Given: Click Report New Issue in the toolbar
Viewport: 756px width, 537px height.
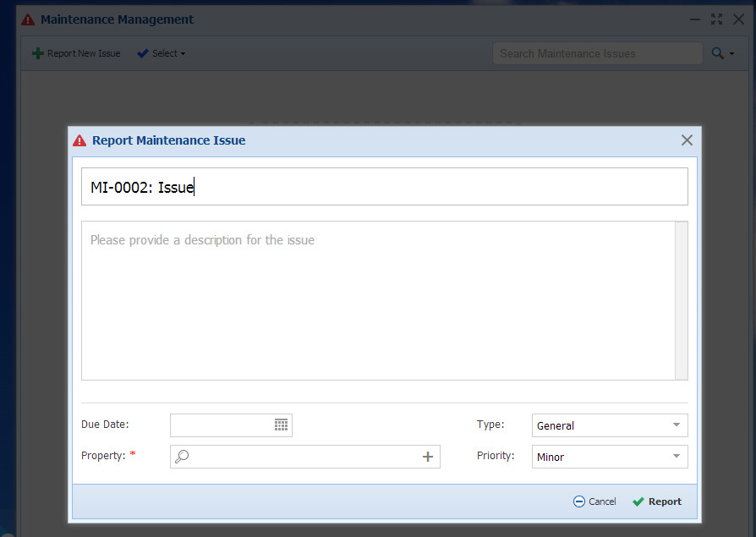Looking at the screenshot, I should (76, 53).
